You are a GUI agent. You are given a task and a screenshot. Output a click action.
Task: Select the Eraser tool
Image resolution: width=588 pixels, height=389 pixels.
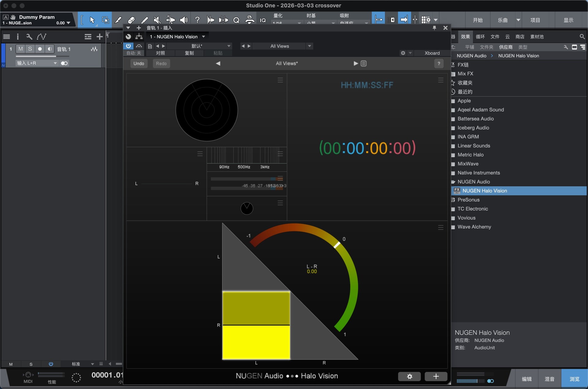coord(131,20)
